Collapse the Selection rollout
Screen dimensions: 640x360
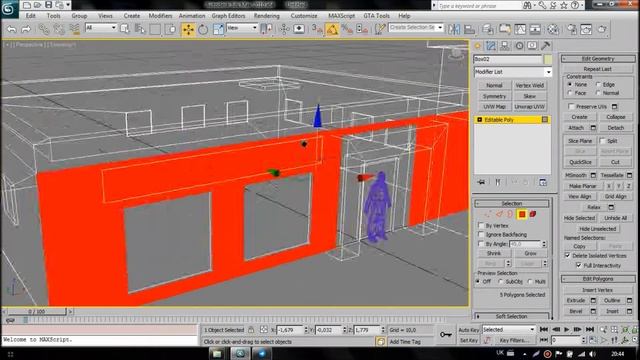tap(511, 203)
